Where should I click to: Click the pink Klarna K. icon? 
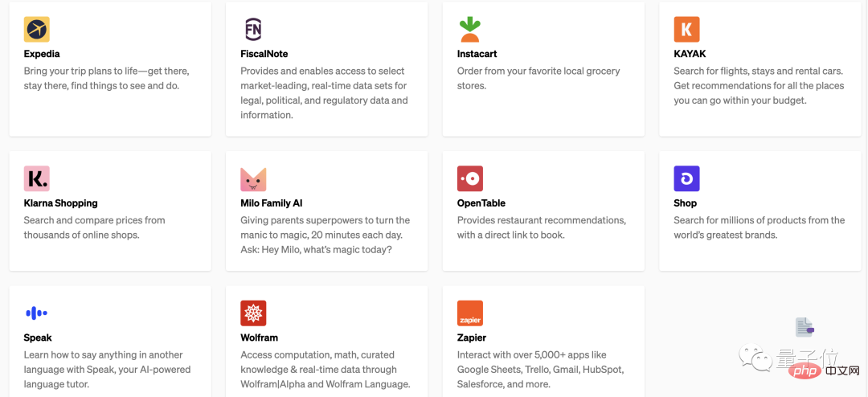36,178
